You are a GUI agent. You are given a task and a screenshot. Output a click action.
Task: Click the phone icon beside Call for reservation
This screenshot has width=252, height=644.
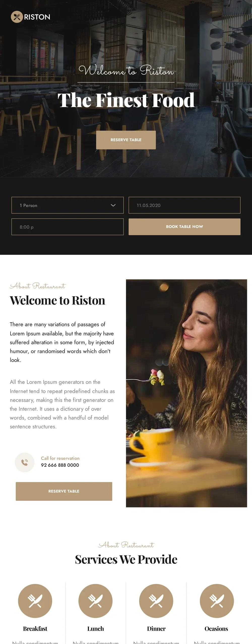pos(24,462)
